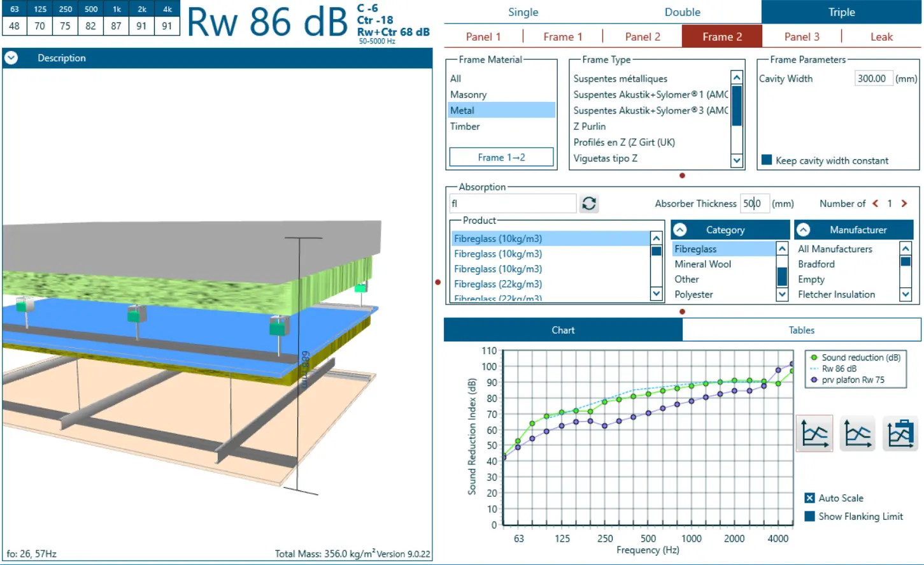Viewport: 924px width, 565px height.
Task: Click the middle chart graph icon
Action: pos(857,434)
